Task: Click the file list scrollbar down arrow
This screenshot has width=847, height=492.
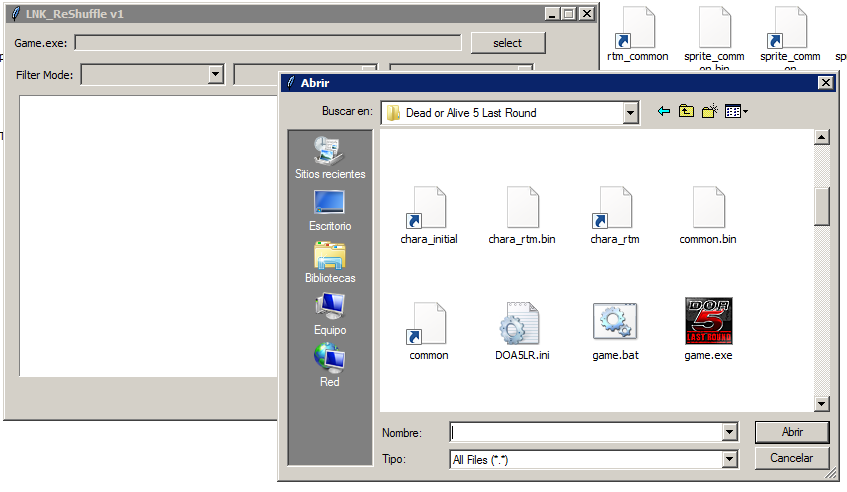Action: (x=822, y=404)
